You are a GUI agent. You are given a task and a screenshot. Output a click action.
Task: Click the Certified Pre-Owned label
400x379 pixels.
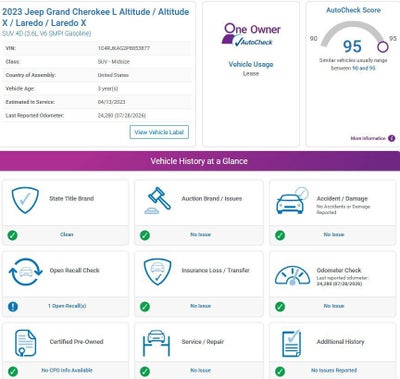pyautogui.click(x=76, y=341)
